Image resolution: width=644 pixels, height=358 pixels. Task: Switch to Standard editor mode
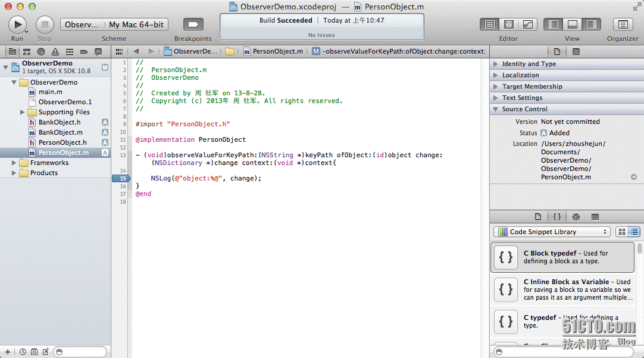pyautogui.click(x=490, y=24)
